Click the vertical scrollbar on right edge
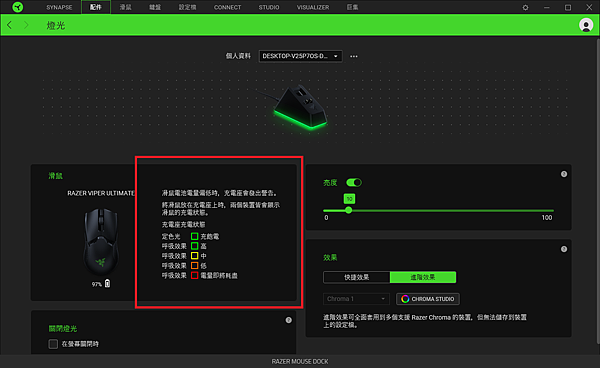The height and width of the screenshot is (368, 600). (x=598, y=191)
